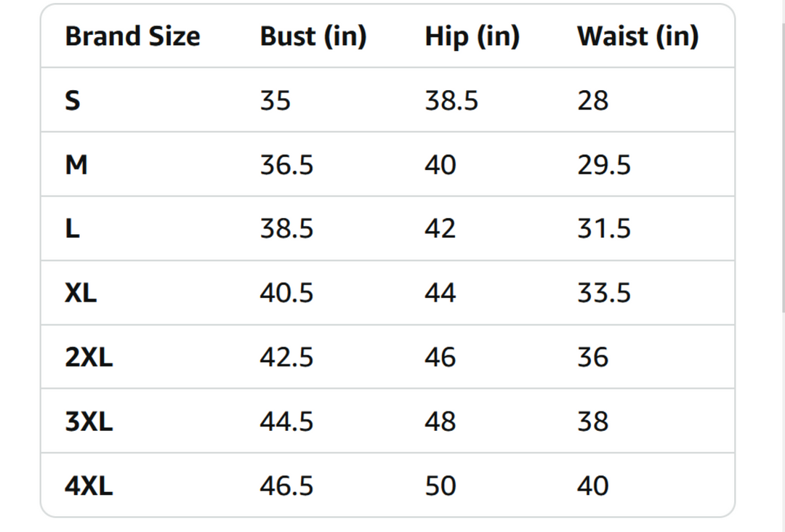
Task: Select the waist value 28 for size S
Action: pos(592,101)
